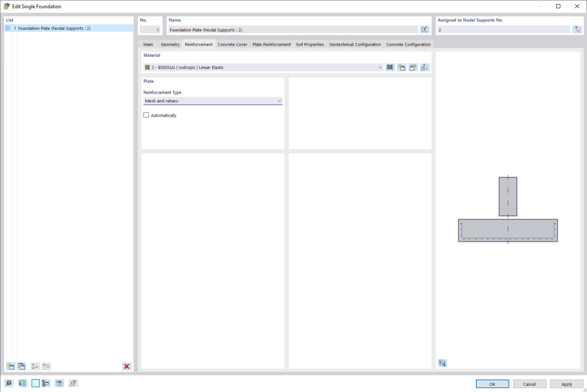Open the edit name dialog via pencil icon
Screen dimensions: 587x392
pyautogui.click(x=425, y=29)
